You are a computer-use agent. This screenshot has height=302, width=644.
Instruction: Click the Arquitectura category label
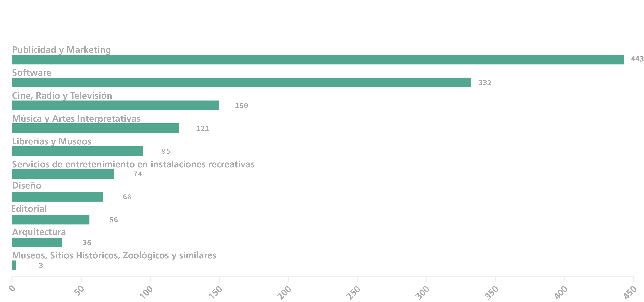[x=39, y=232]
